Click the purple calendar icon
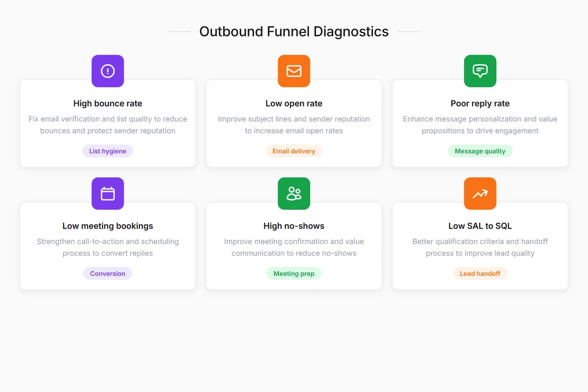This screenshot has width=588, height=392. pyautogui.click(x=108, y=193)
